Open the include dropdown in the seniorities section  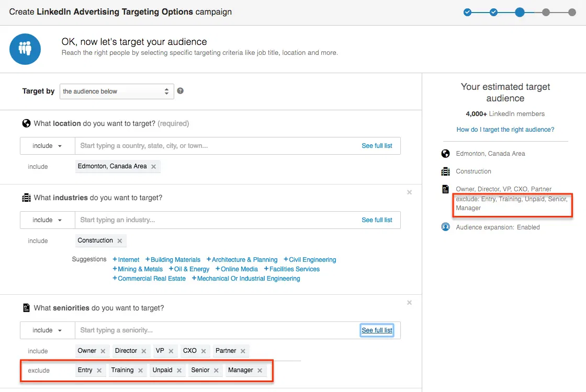pos(47,330)
